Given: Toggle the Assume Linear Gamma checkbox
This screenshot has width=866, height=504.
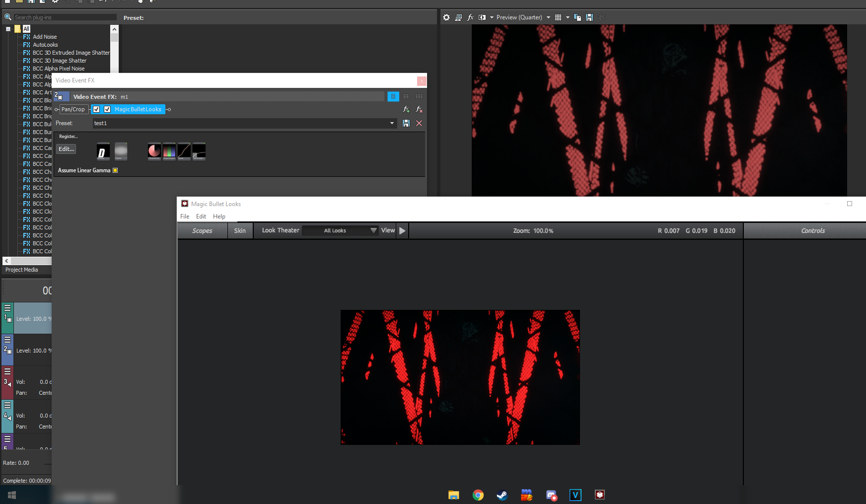Looking at the screenshot, I should click(115, 170).
